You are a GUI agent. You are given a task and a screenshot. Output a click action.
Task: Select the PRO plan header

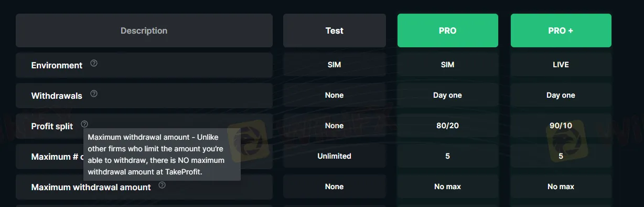tap(448, 30)
